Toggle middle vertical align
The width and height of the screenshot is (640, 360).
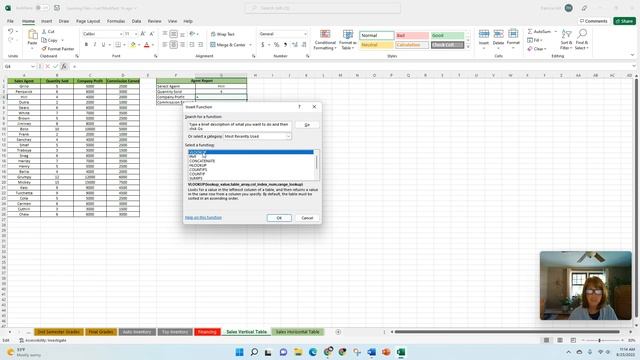[x=173, y=34]
